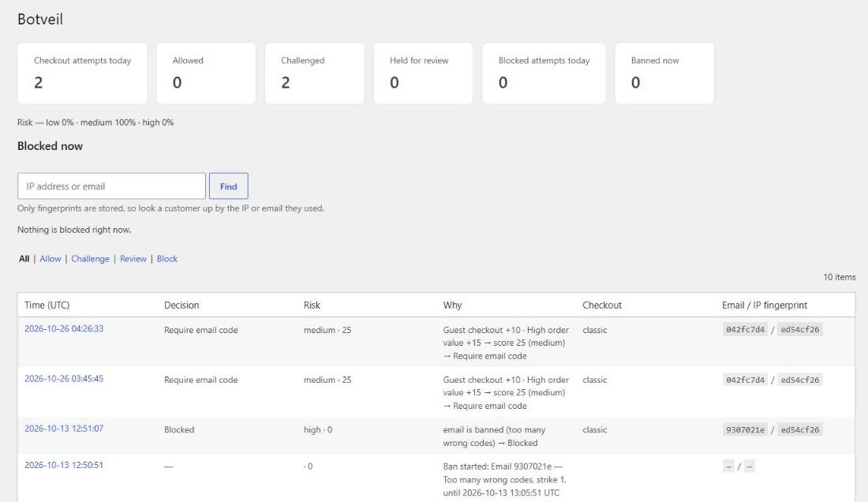Filter log by Block
The image size is (868, 502).
167,258
